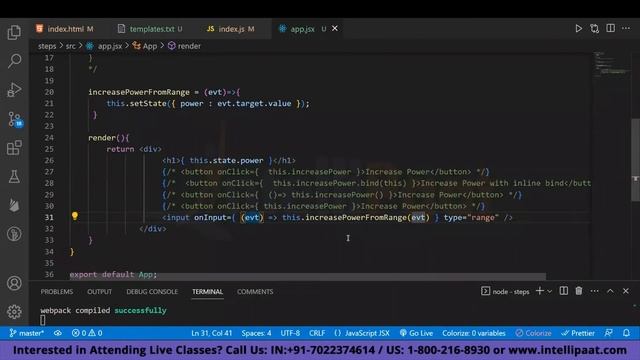640x360 pixels.
Task: Click the App class breadcrumb
Action: tap(145, 46)
